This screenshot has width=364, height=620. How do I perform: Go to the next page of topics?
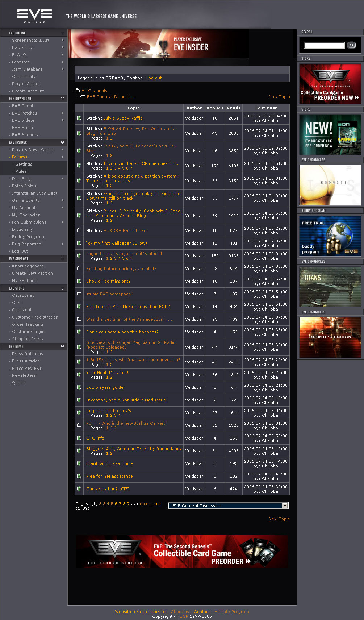click(x=145, y=504)
